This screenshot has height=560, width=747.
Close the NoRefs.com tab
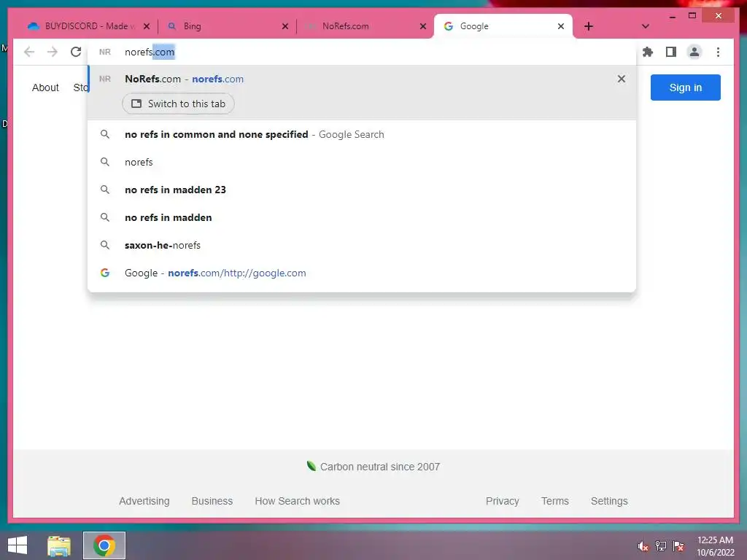pos(422,26)
